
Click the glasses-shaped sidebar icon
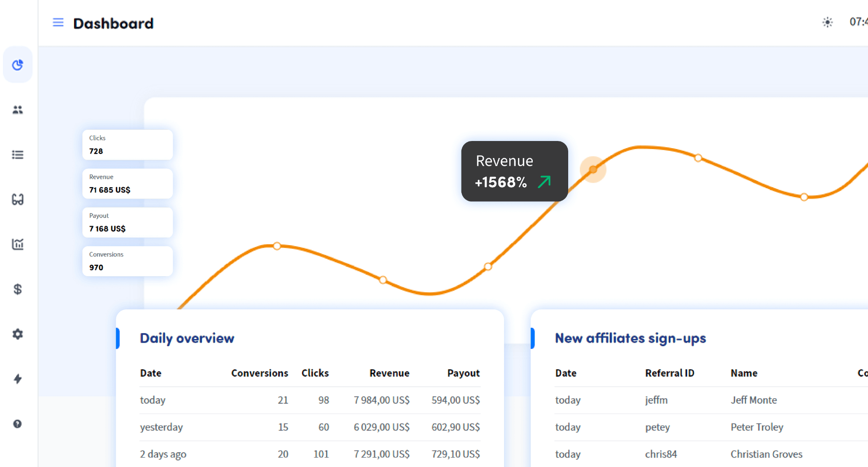(x=18, y=199)
